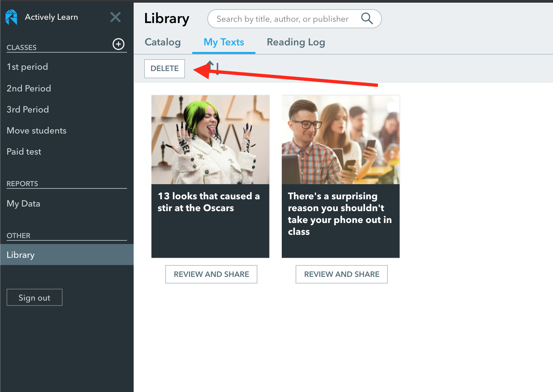Click the Sign out button
The image size is (553, 392).
(x=35, y=297)
